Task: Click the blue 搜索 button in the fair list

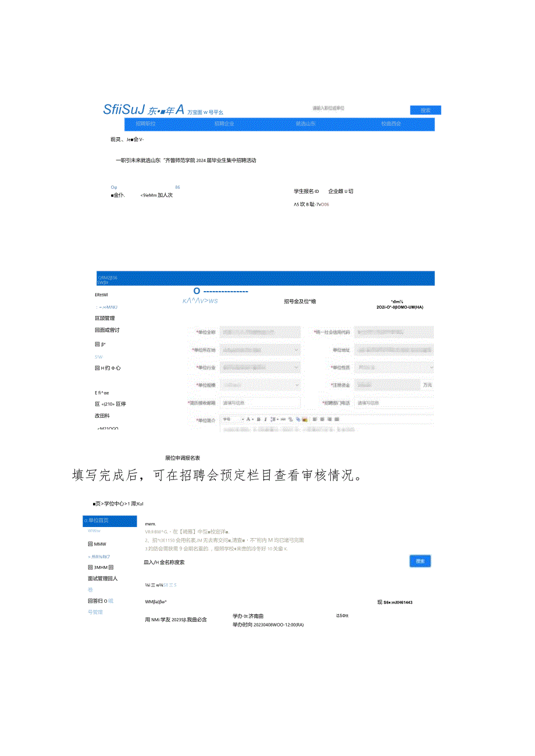Action: pyautogui.click(x=420, y=561)
